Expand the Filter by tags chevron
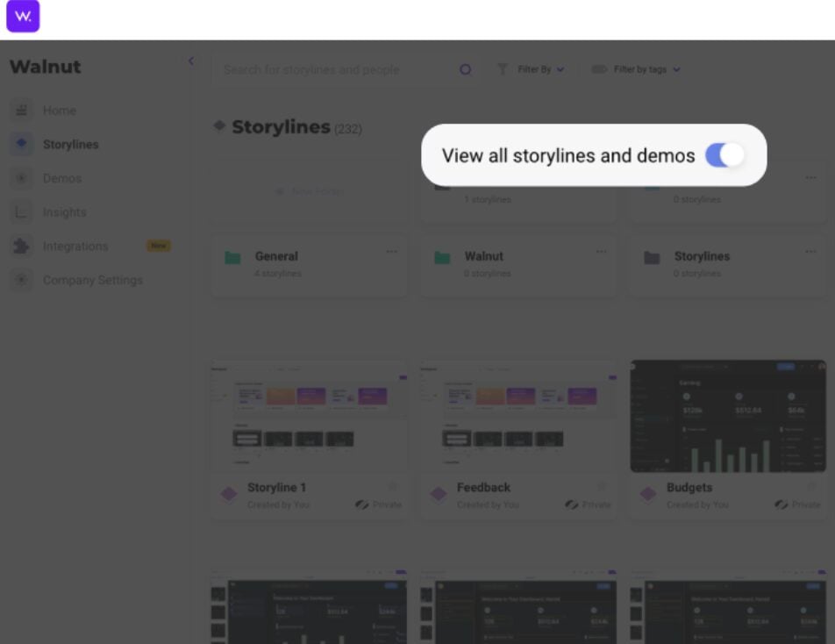 (x=676, y=69)
